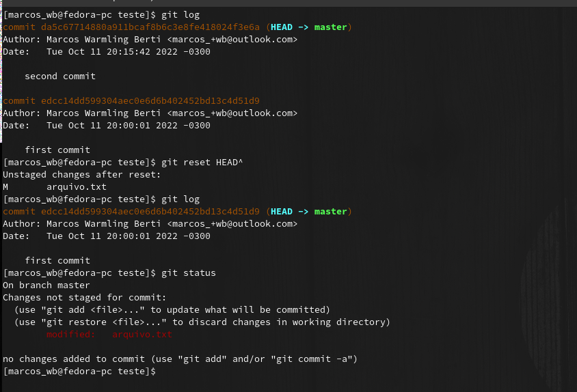
Task: Click the red "modified:" label
Action: pos(70,334)
